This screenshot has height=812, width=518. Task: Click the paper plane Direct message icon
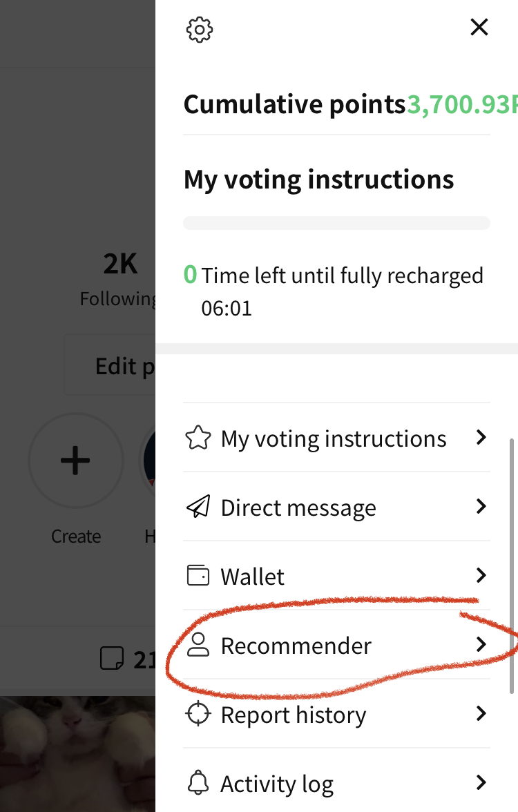click(x=198, y=507)
